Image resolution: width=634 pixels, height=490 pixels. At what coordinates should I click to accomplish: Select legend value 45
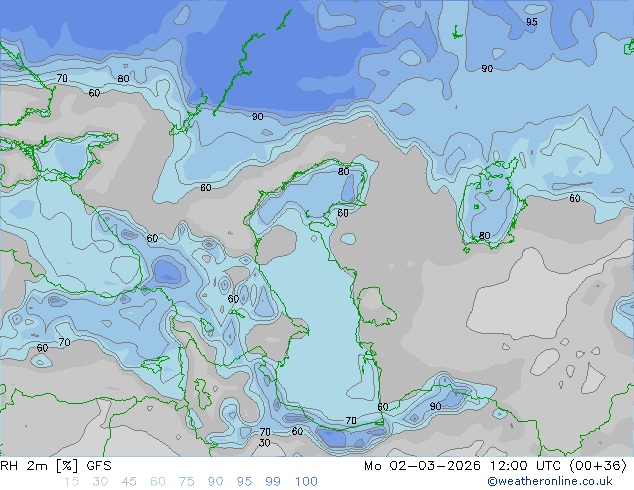(x=129, y=482)
